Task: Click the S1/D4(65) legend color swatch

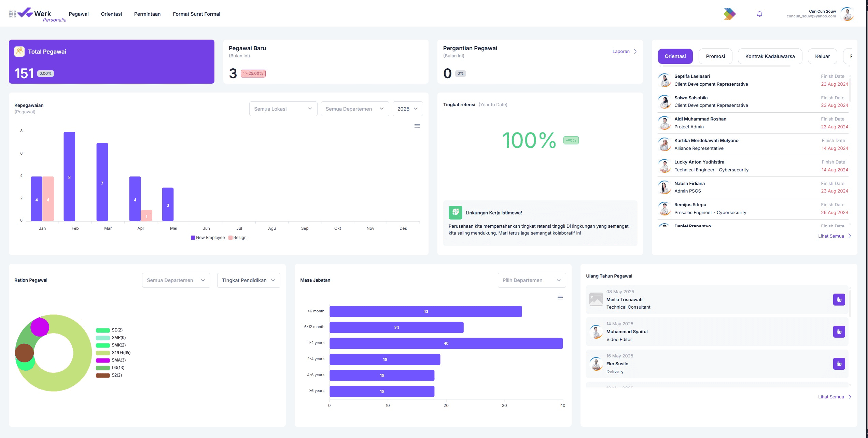Action: tap(102, 353)
